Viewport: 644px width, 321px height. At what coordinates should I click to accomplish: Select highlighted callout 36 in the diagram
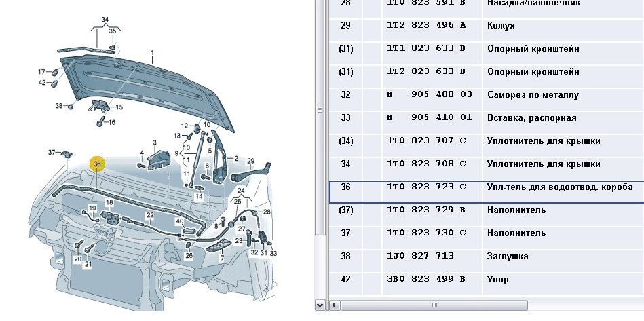coord(97,164)
